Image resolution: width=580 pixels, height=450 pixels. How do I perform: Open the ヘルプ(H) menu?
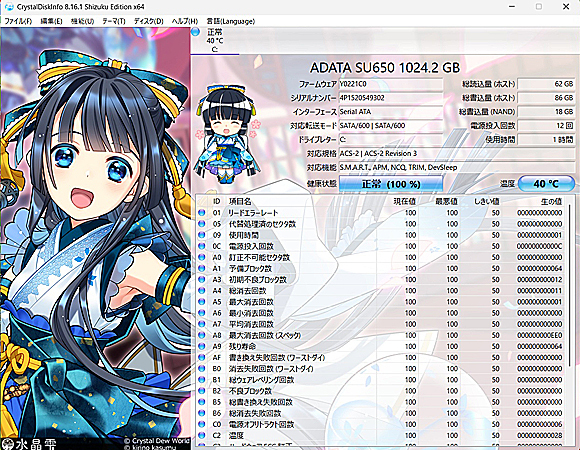point(185,21)
